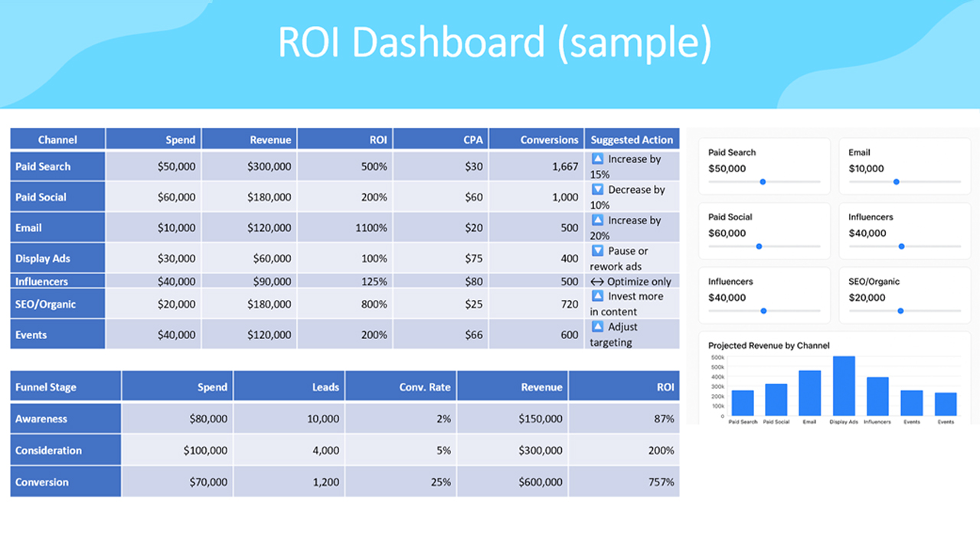Click the SEO/Organic slider handle
The width and height of the screenshot is (980, 551).
(900, 311)
